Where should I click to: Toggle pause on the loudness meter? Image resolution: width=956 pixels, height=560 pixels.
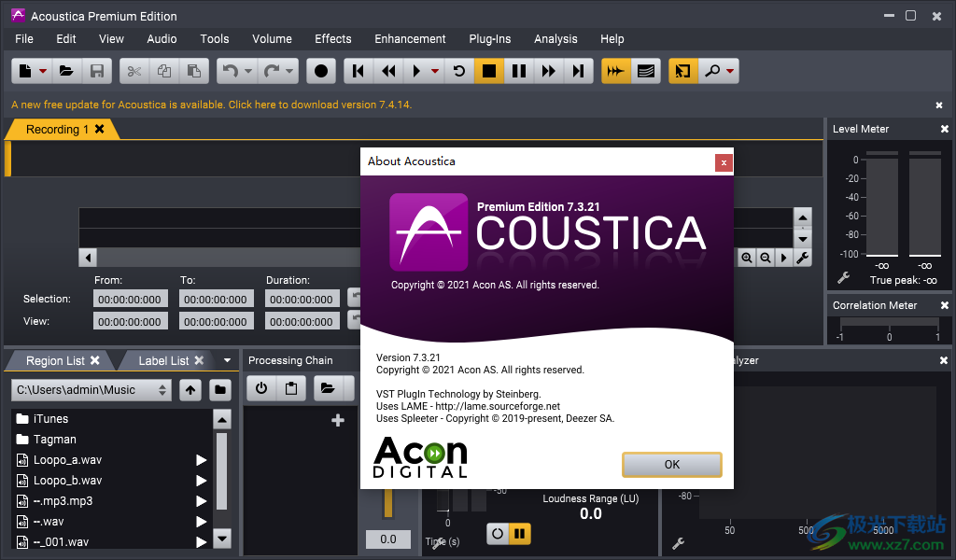click(520, 533)
